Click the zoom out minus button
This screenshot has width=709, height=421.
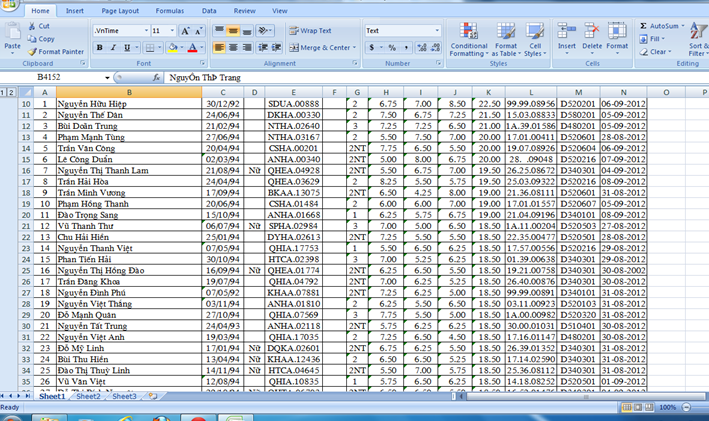pos(686,407)
